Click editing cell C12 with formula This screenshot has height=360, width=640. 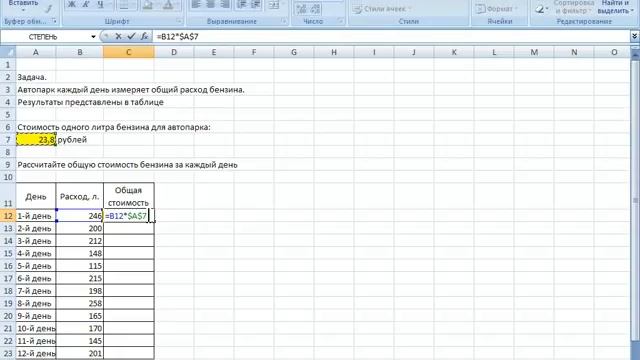129,216
